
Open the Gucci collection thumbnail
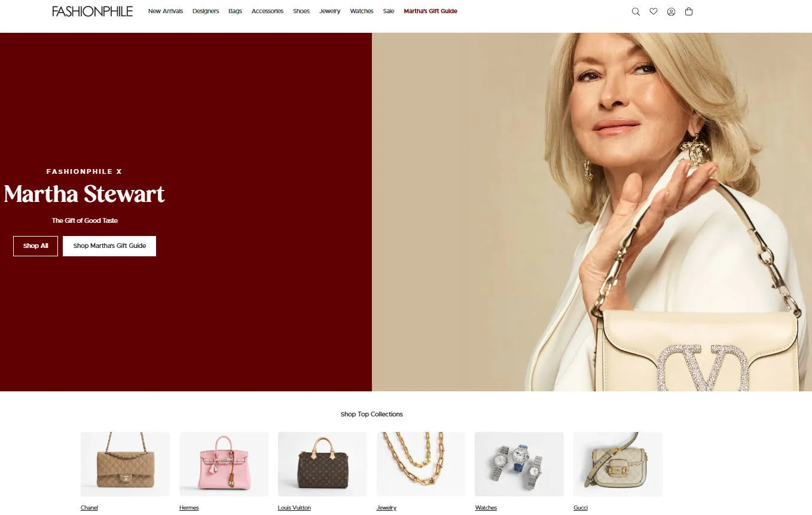pyautogui.click(x=618, y=464)
